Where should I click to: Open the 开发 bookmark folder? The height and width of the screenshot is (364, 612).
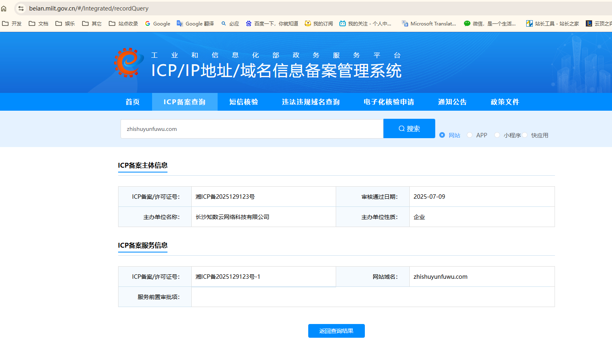12,24
